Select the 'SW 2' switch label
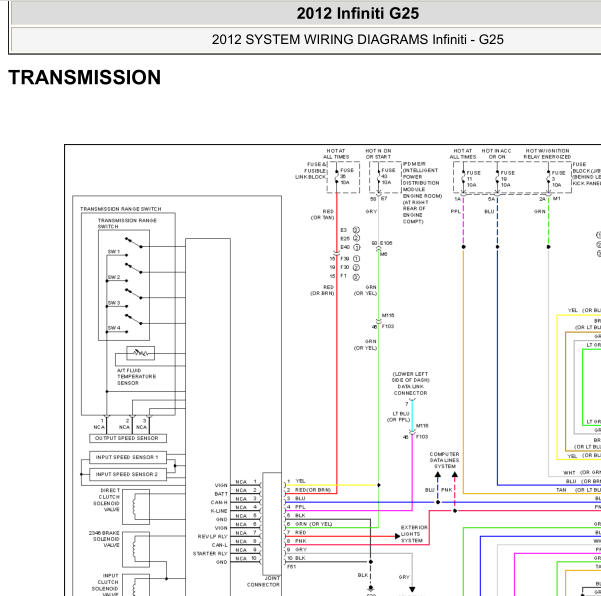 [114, 277]
